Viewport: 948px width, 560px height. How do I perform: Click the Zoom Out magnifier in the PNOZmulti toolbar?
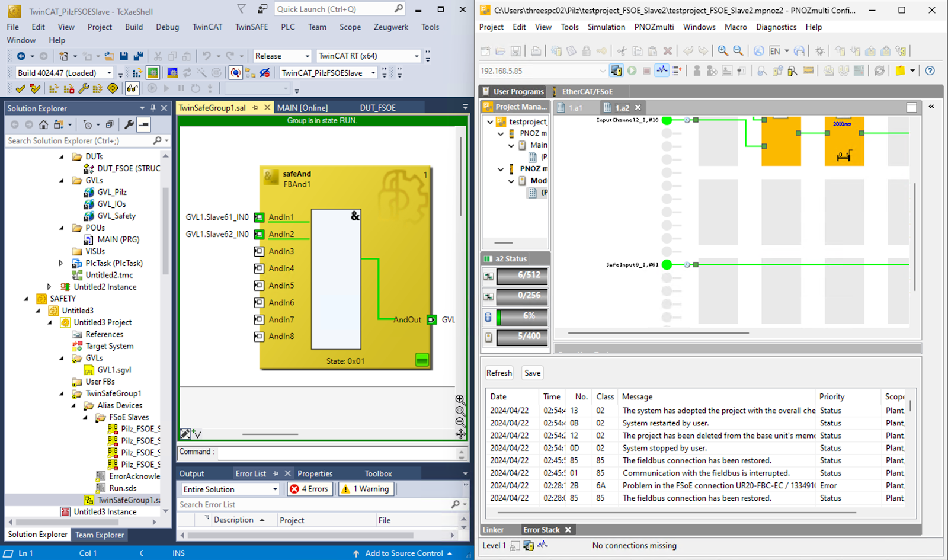pyautogui.click(x=738, y=51)
